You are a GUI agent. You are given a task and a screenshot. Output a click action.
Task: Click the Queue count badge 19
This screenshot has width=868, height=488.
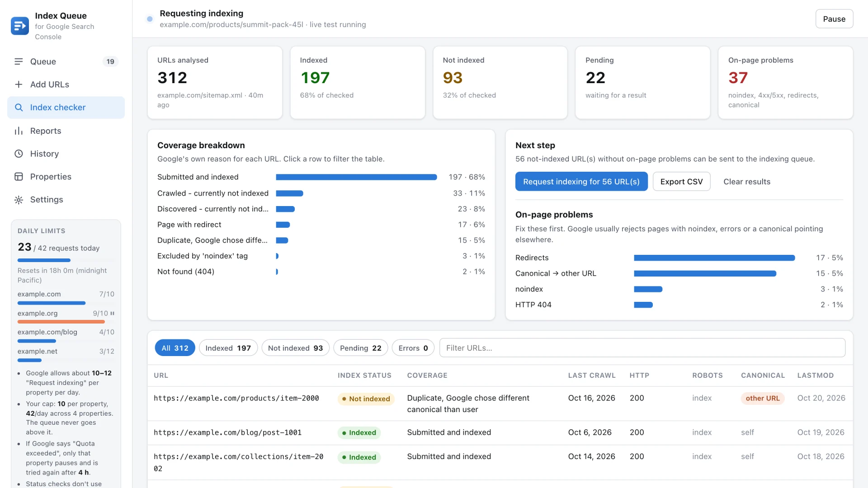point(110,61)
